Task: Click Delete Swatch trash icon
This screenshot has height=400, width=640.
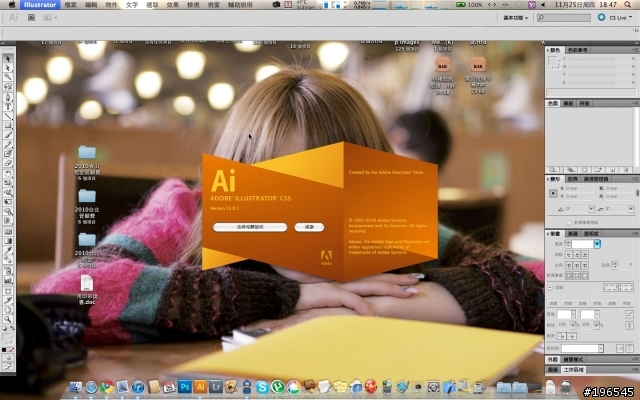Action: coord(626,169)
